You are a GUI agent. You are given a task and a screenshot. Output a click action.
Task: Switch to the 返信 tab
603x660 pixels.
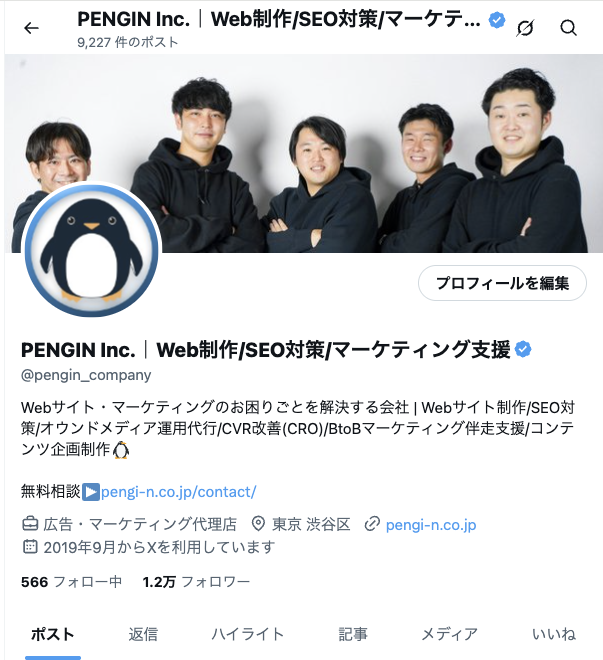(x=143, y=634)
